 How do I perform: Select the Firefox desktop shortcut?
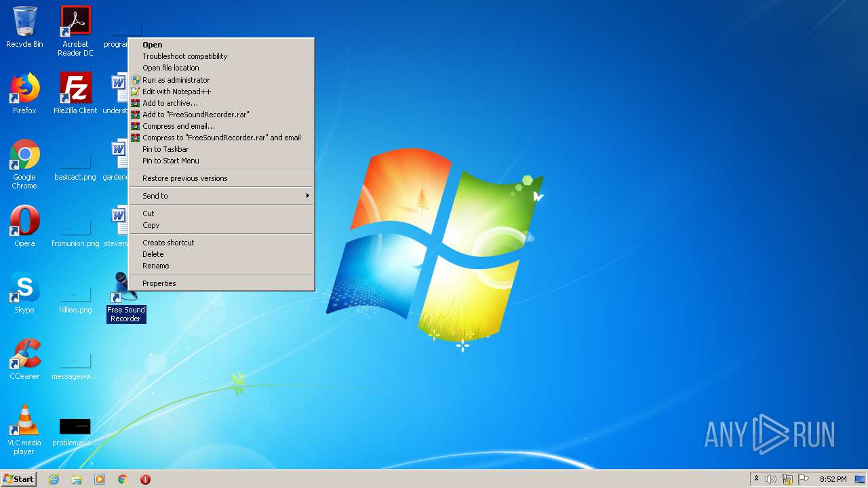point(24,94)
